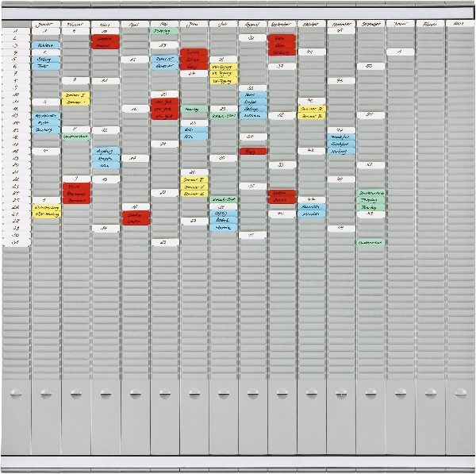Viewport: 476px width, 474px height.
Task: Click the top yellow card in February column
Action: pos(75,94)
